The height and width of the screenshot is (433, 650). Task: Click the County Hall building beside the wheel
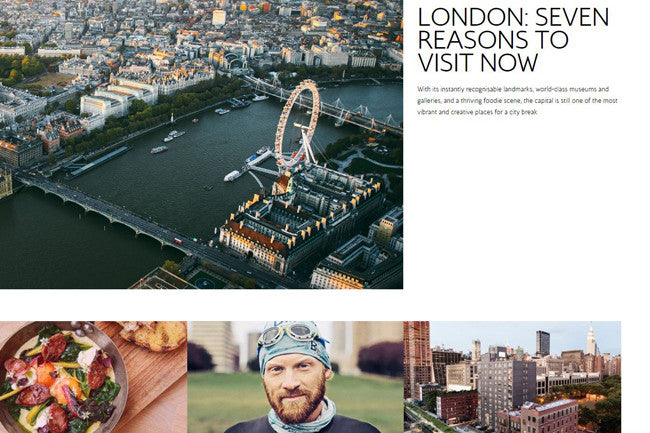tap(301, 220)
